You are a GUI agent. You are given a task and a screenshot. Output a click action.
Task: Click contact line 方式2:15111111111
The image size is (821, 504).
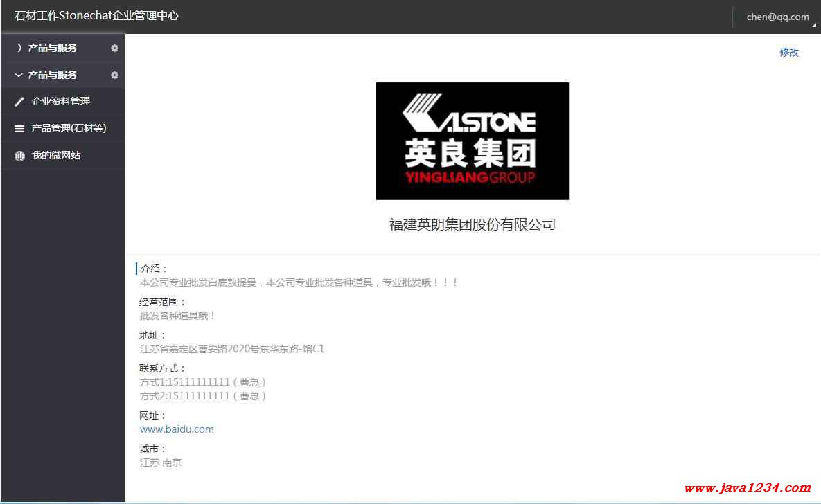click(203, 396)
